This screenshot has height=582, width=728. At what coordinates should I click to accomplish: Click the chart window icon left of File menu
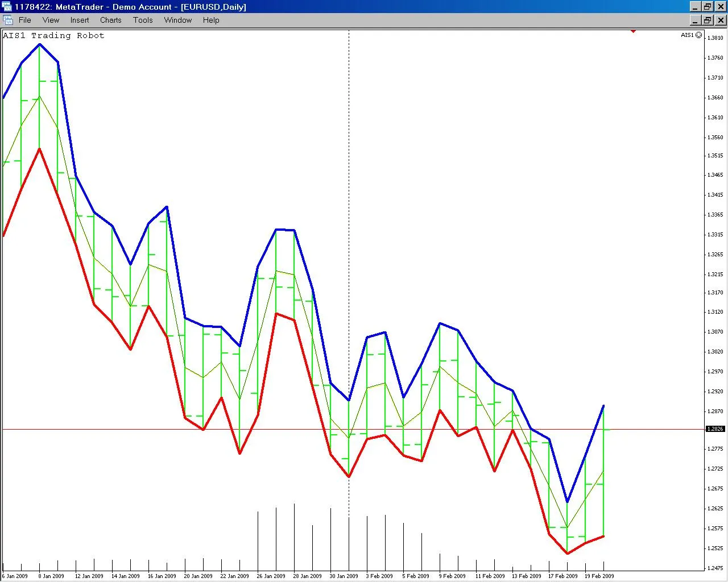pos(8,19)
